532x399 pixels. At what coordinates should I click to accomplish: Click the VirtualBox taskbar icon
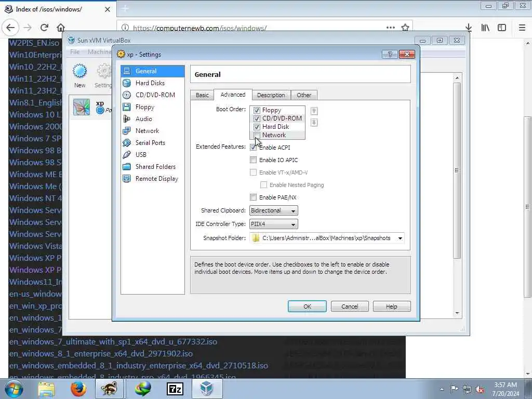tap(207, 389)
